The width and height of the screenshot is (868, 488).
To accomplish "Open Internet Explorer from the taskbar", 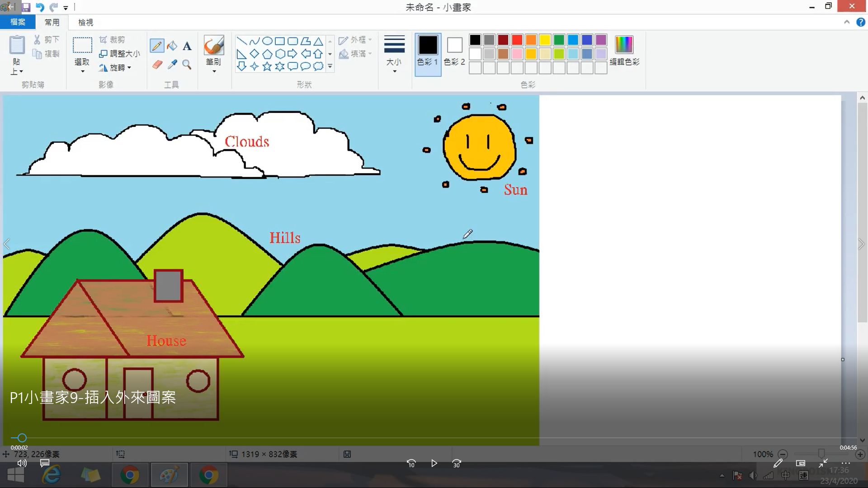I will click(52, 475).
